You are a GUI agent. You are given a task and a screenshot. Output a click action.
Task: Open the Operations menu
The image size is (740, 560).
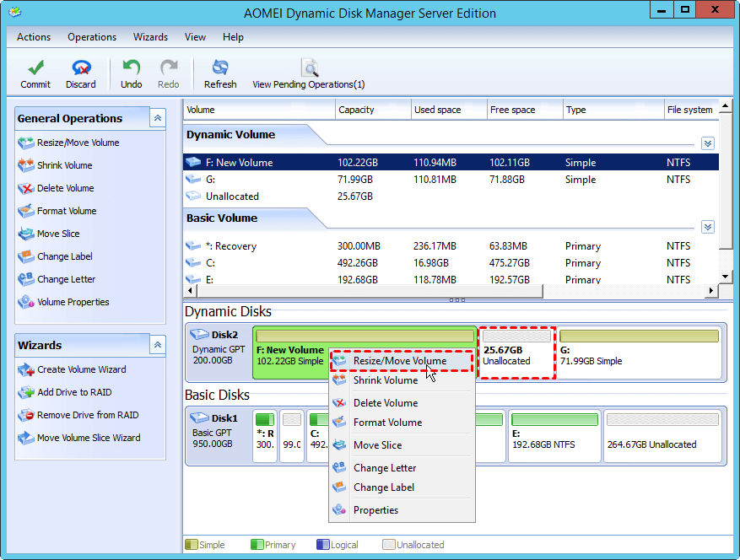pos(92,37)
